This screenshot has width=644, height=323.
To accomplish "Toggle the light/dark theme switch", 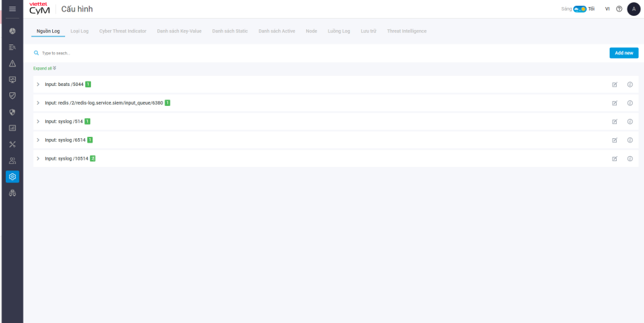I will [x=580, y=9].
